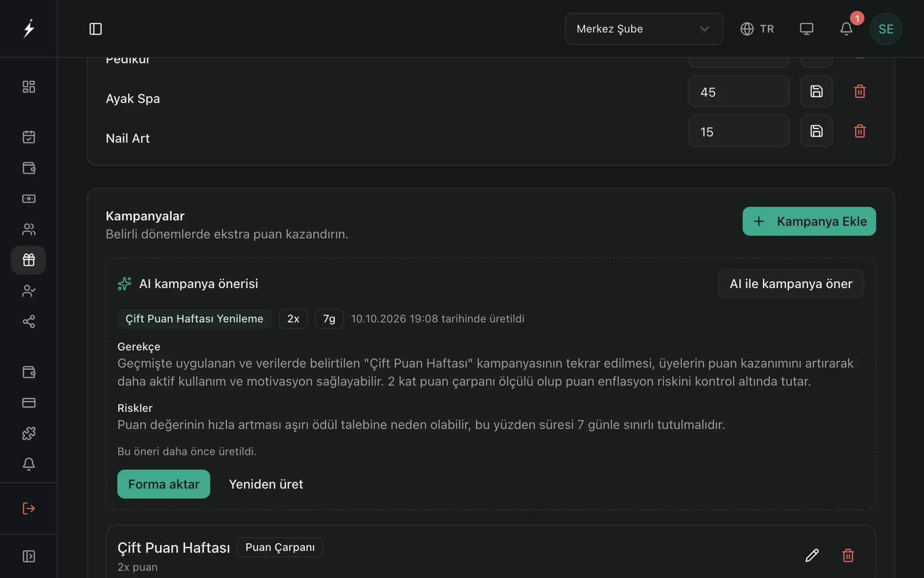The image size is (924, 578).
Task: Delete the Nail Art row with trash icon
Action: click(859, 131)
